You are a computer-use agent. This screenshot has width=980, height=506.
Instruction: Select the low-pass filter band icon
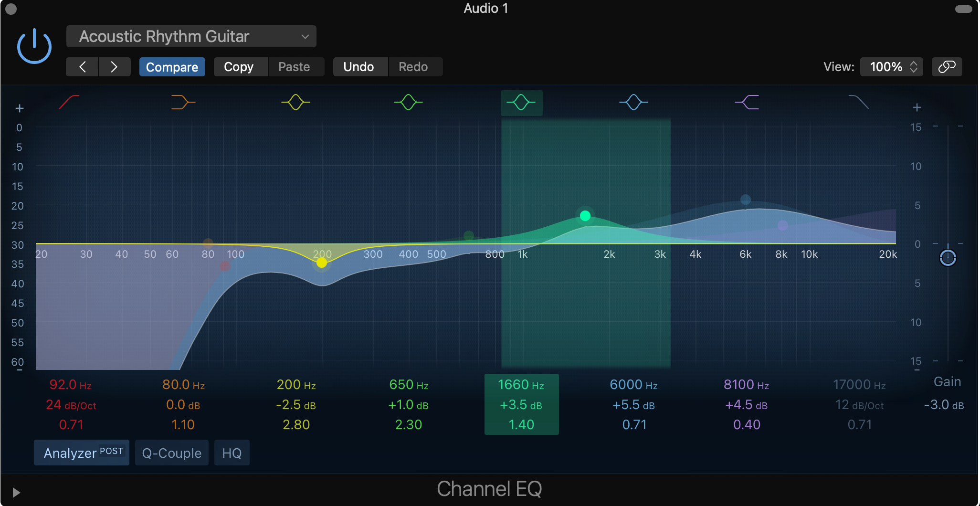[859, 102]
